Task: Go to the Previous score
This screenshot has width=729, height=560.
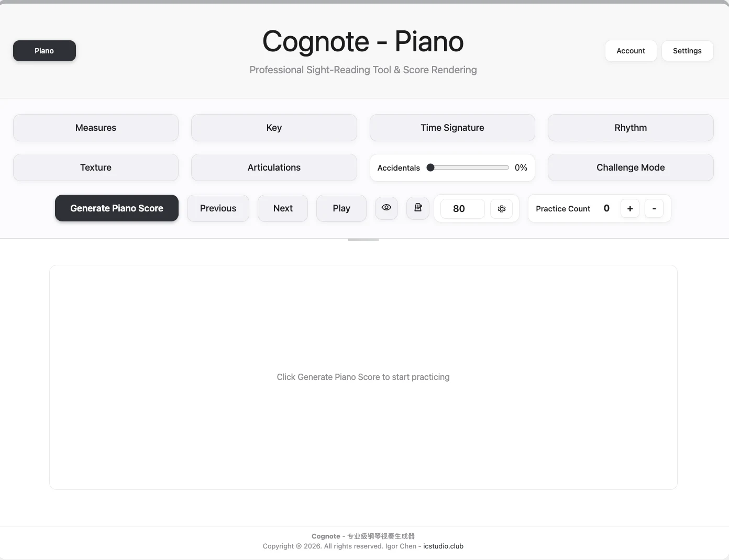Action: click(218, 208)
